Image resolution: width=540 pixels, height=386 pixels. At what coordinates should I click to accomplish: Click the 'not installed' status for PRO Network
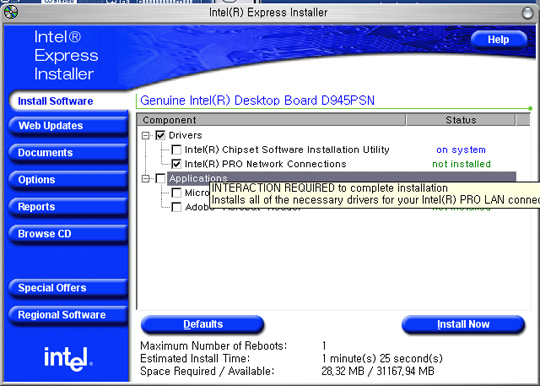tap(461, 164)
